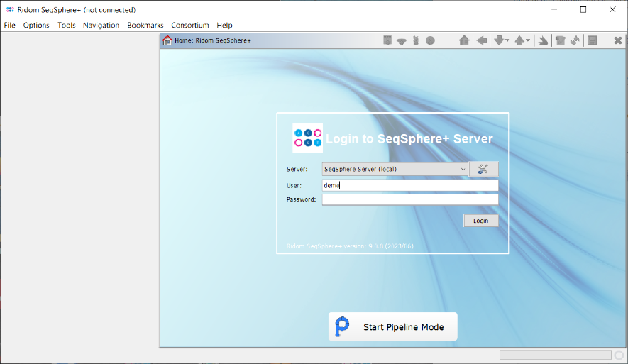Screen dimensions: 628x364
Task: Open the File menu
Action: point(10,25)
